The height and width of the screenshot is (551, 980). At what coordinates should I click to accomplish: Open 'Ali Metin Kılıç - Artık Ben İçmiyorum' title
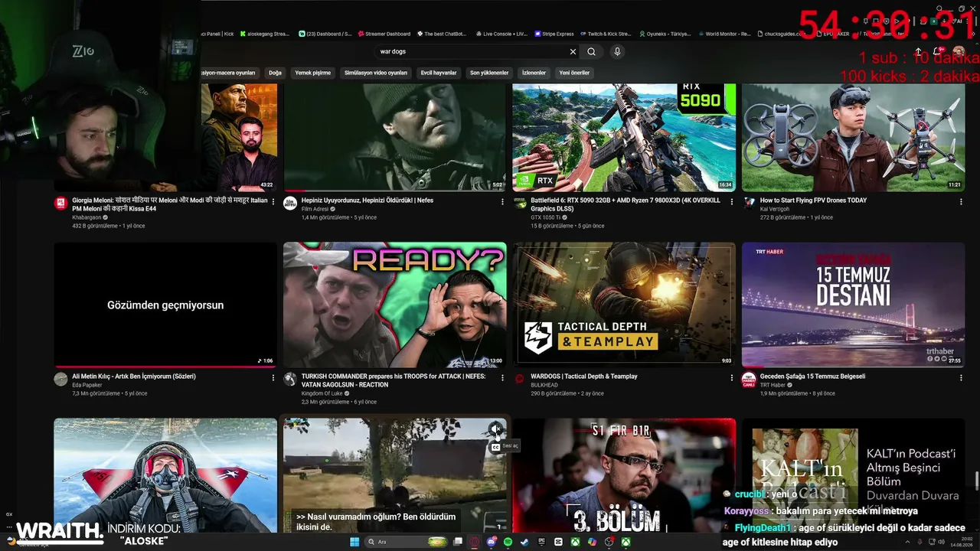(134, 377)
